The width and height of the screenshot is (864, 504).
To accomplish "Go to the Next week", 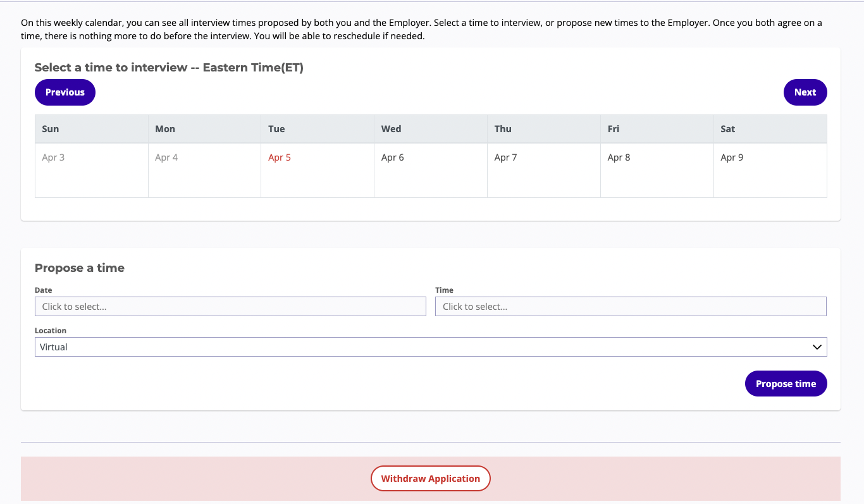I will 805,92.
